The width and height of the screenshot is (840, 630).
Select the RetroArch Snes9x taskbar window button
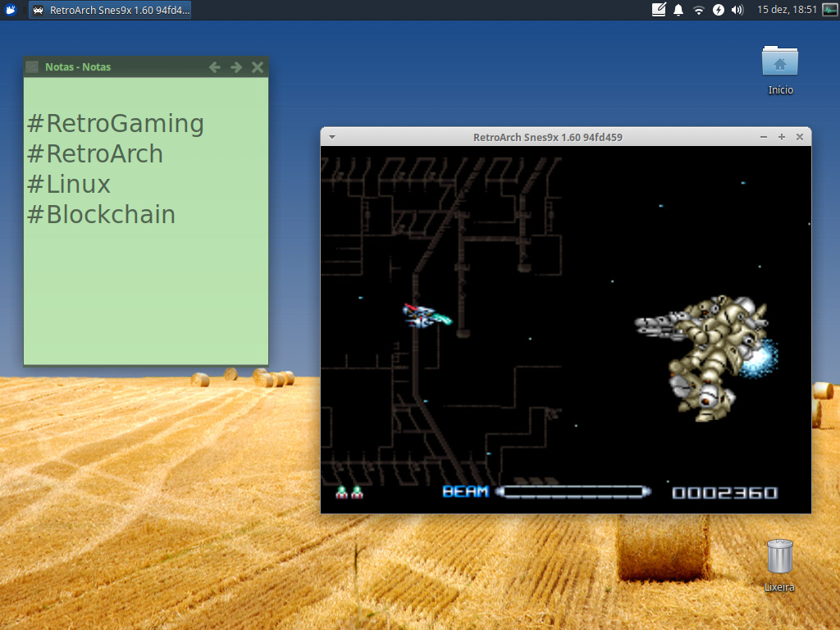[x=111, y=10]
